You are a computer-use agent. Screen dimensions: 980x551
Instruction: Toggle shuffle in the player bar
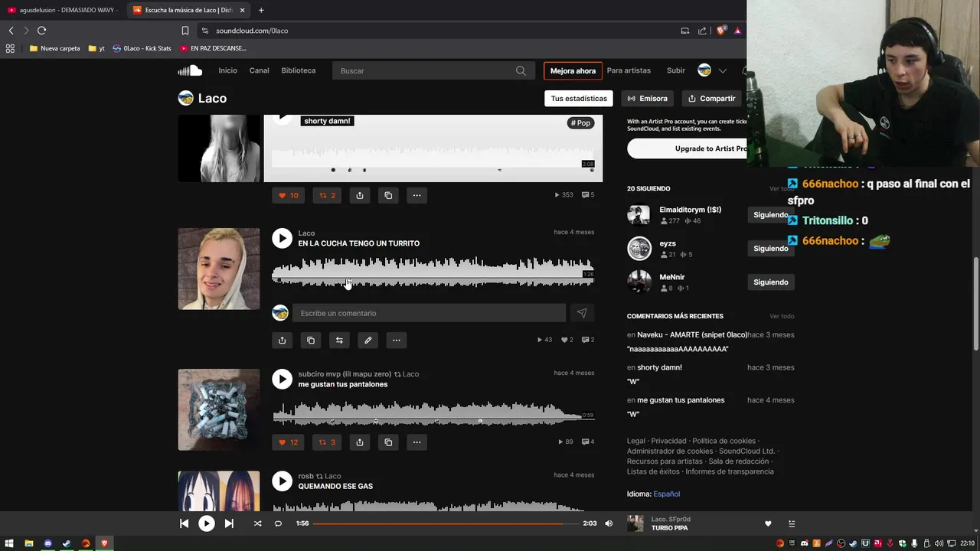257,523
